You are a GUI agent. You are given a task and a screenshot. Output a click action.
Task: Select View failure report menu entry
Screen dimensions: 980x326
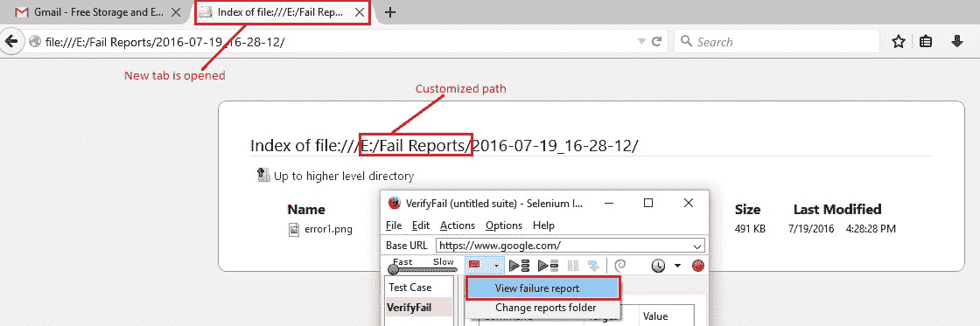point(543,288)
